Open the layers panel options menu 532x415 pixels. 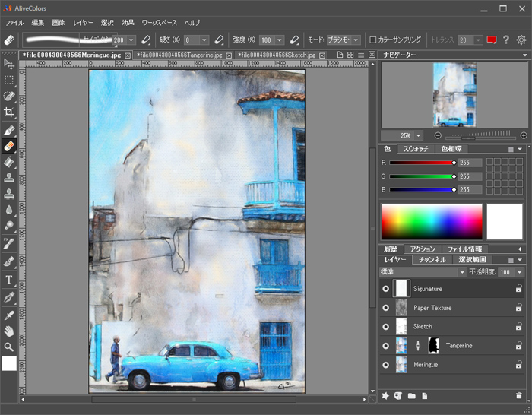(x=519, y=260)
